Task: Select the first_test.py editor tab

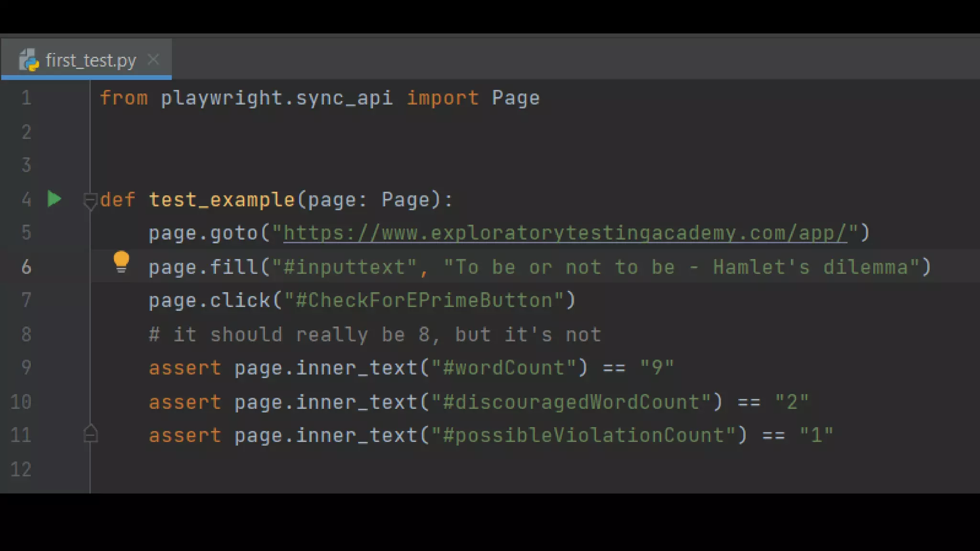Action: [91, 60]
